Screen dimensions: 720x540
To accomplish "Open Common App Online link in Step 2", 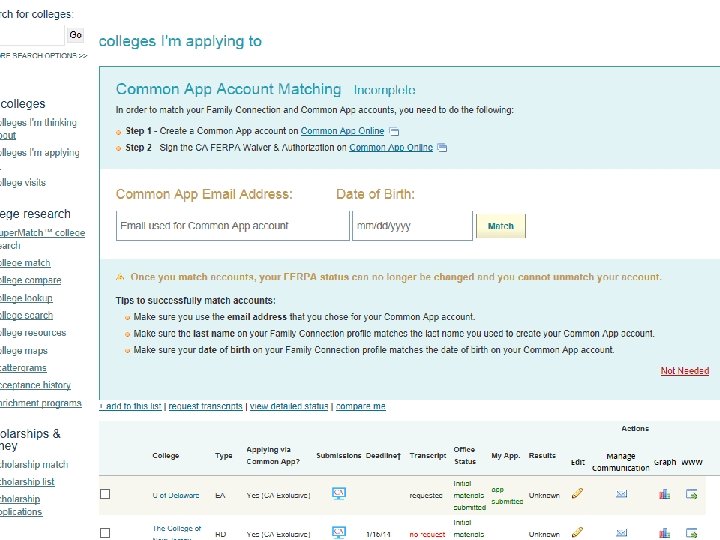I will tap(391, 147).
